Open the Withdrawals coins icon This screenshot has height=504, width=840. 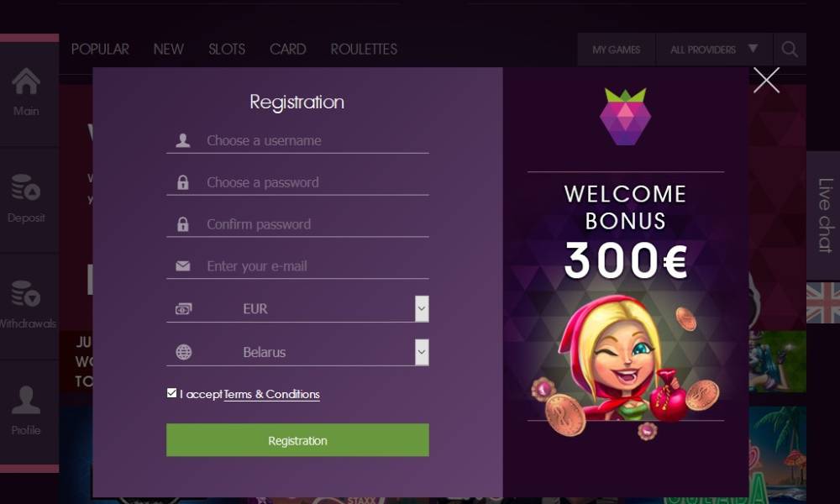pos(26,293)
